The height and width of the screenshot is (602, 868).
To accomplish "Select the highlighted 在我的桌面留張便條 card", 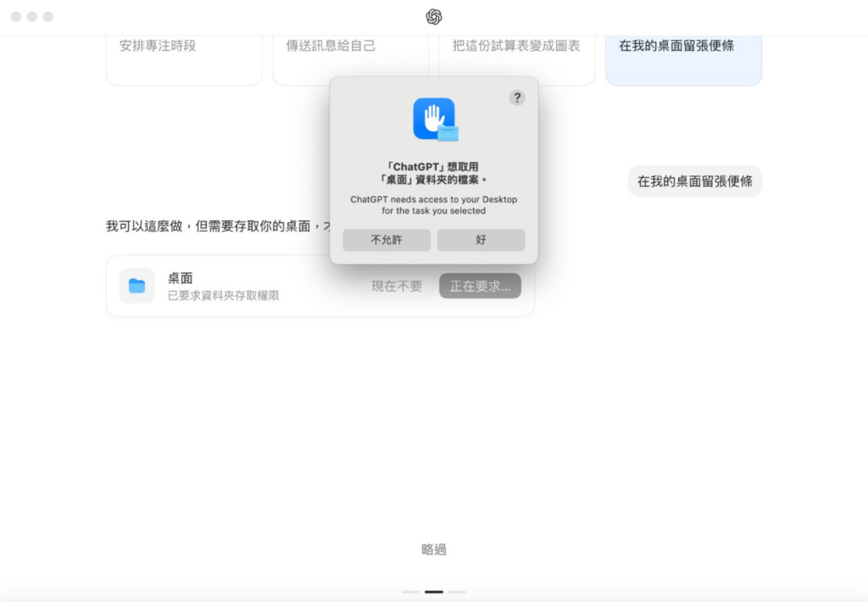I will pyautogui.click(x=684, y=60).
